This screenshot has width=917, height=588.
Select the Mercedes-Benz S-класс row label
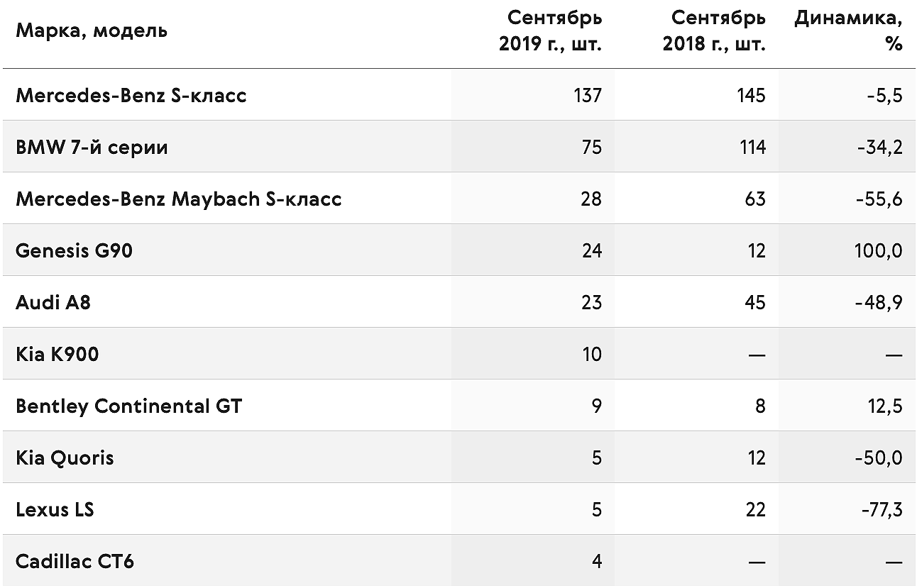click(131, 95)
